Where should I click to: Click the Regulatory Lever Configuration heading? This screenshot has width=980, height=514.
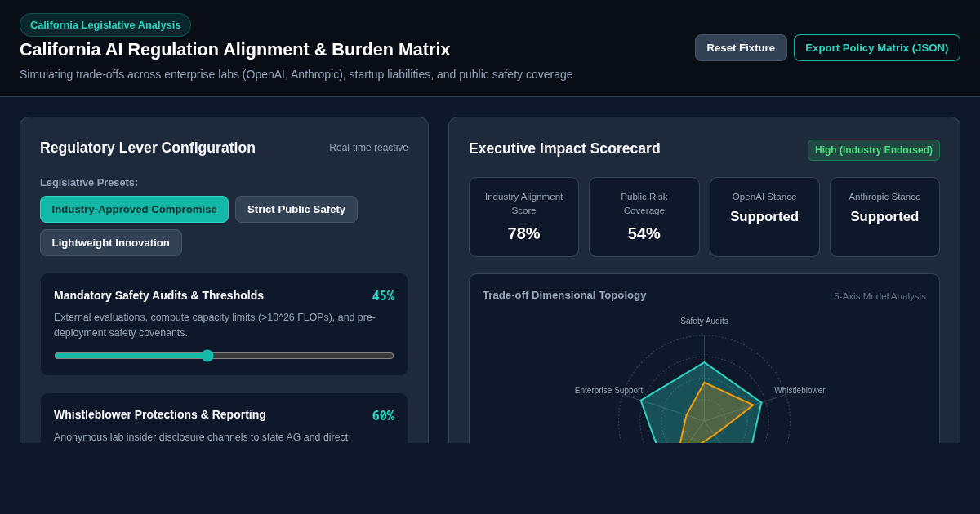(148, 148)
